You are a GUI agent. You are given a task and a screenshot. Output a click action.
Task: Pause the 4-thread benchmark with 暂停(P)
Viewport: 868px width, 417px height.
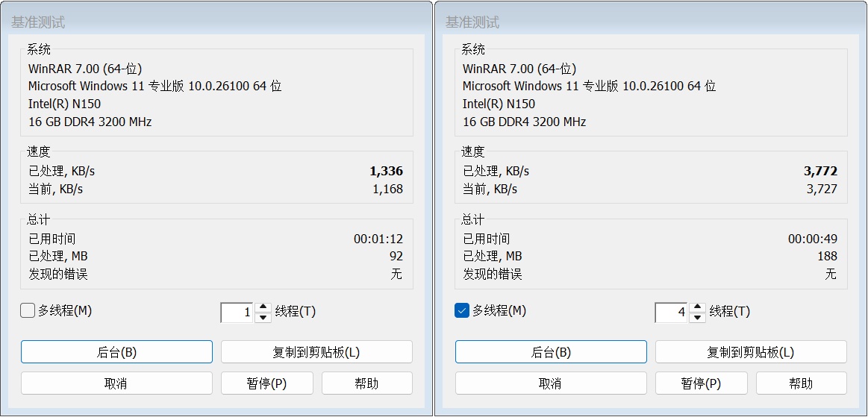(702, 383)
